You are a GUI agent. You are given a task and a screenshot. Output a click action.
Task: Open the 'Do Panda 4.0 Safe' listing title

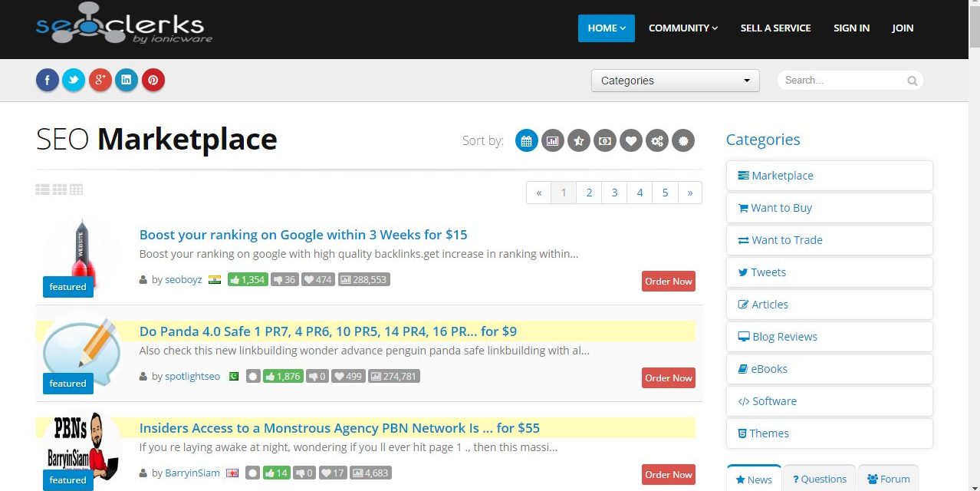[328, 331]
